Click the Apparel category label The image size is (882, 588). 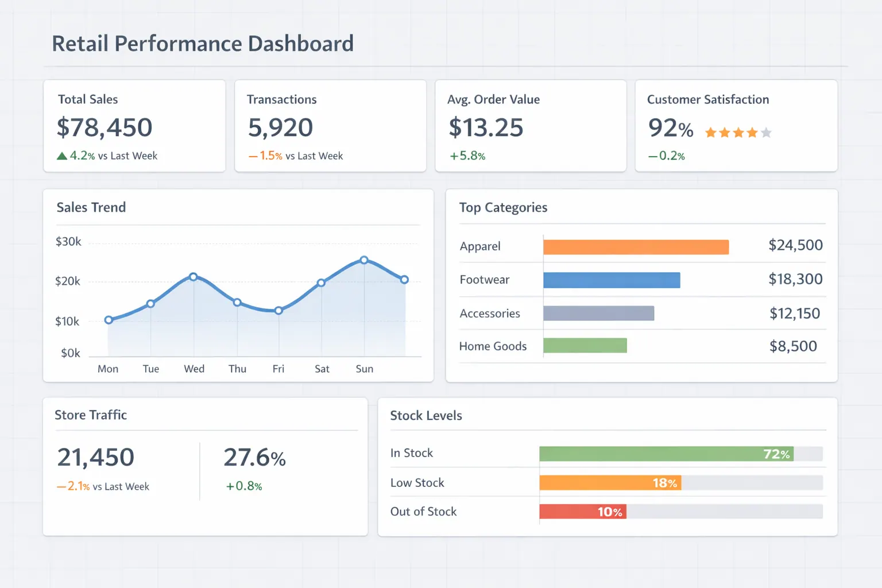pyautogui.click(x=479, y=246)
